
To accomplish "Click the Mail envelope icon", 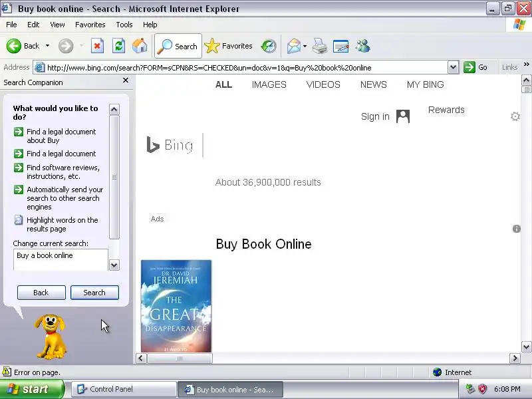I will 294,46.
